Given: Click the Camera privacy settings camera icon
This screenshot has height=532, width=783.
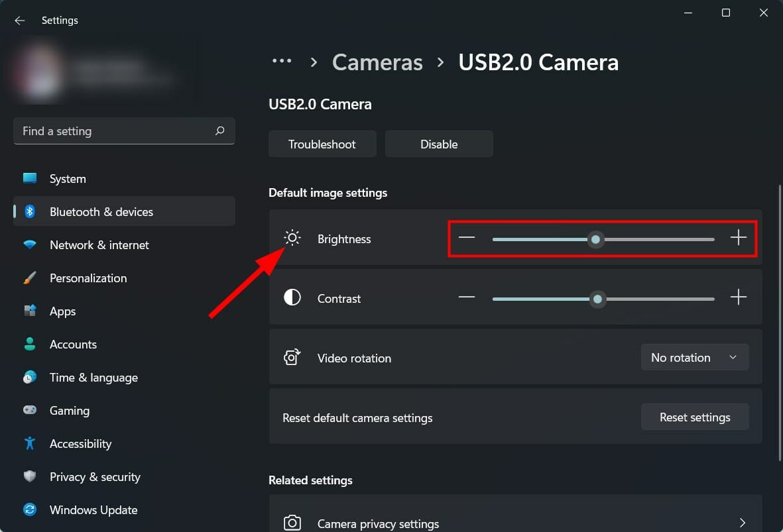Looking at the screenshot, I should coord(292,523).
